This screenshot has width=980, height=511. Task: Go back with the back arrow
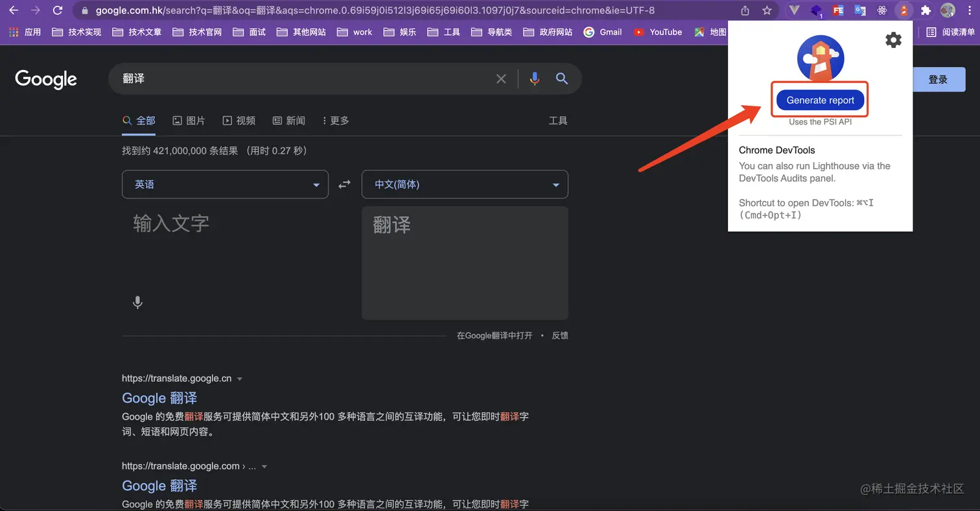[14, 10]
